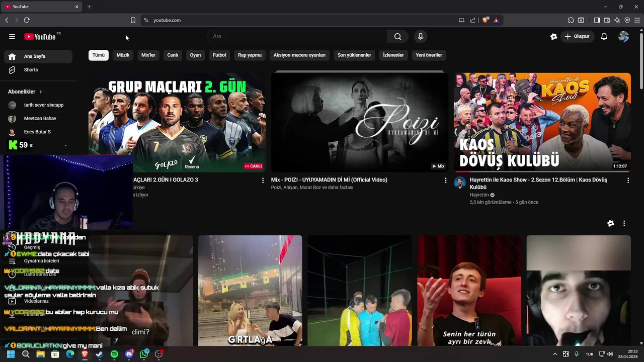Go to Ana Sayfa in sidebar

38,56
